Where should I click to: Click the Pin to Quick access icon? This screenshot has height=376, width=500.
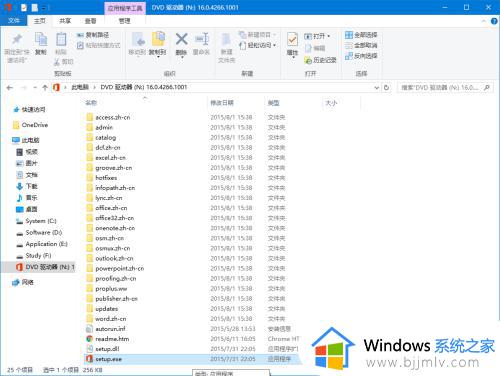17,39
